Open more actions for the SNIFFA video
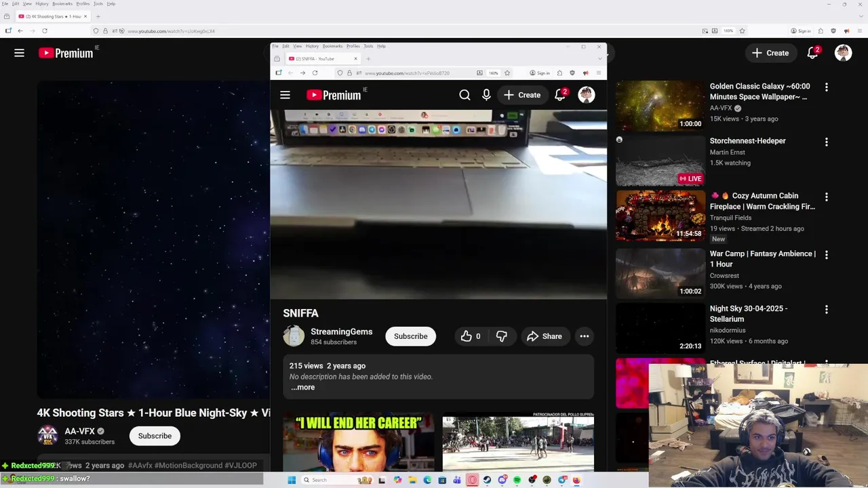This screenshot has width=868, height=488. pyautogui.click(x=585, y=336)
